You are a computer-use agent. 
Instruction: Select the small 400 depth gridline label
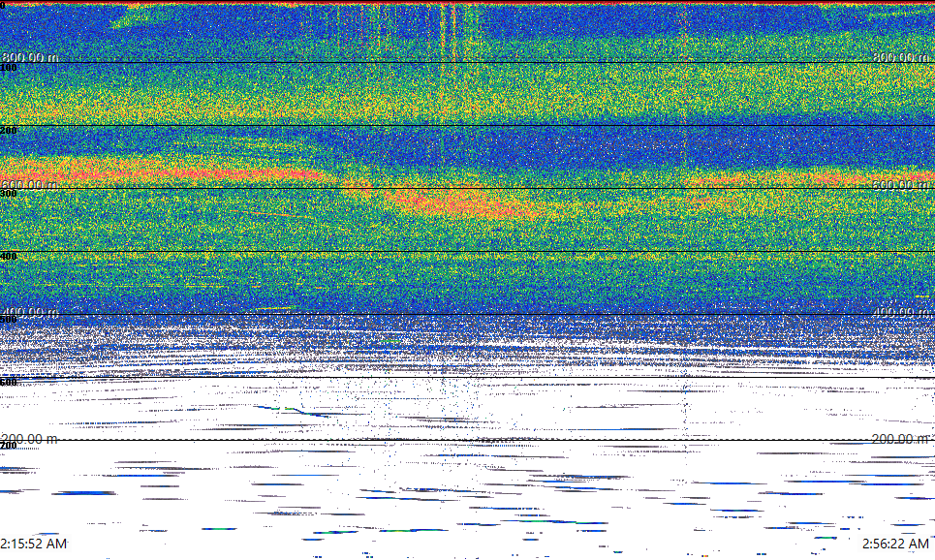click(x=9, y=257)
